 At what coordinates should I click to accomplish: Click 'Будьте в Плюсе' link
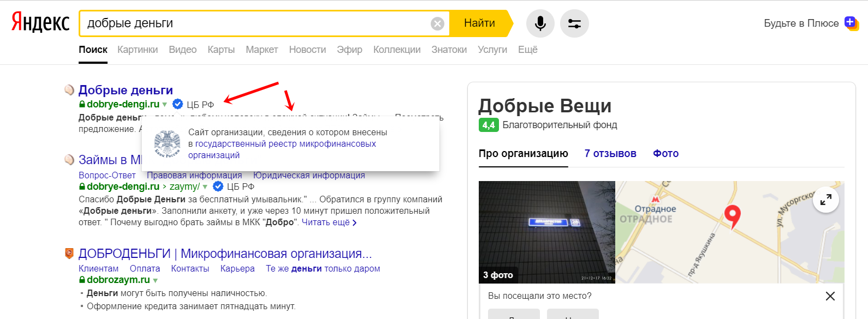pyautogui.click(x=801, y=23)
